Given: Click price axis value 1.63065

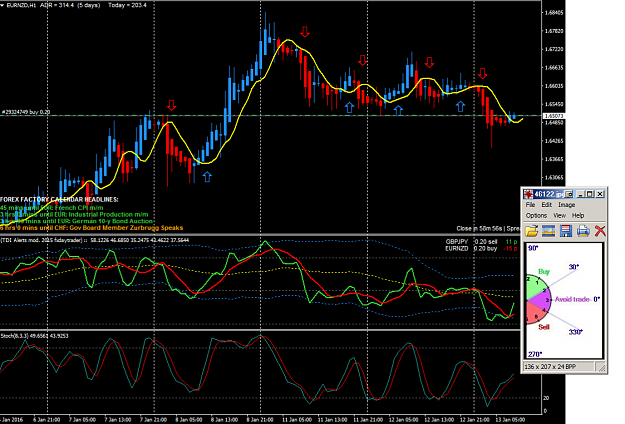Looking at the screenshot, I should pyautogui.click(x=554, y=177).
